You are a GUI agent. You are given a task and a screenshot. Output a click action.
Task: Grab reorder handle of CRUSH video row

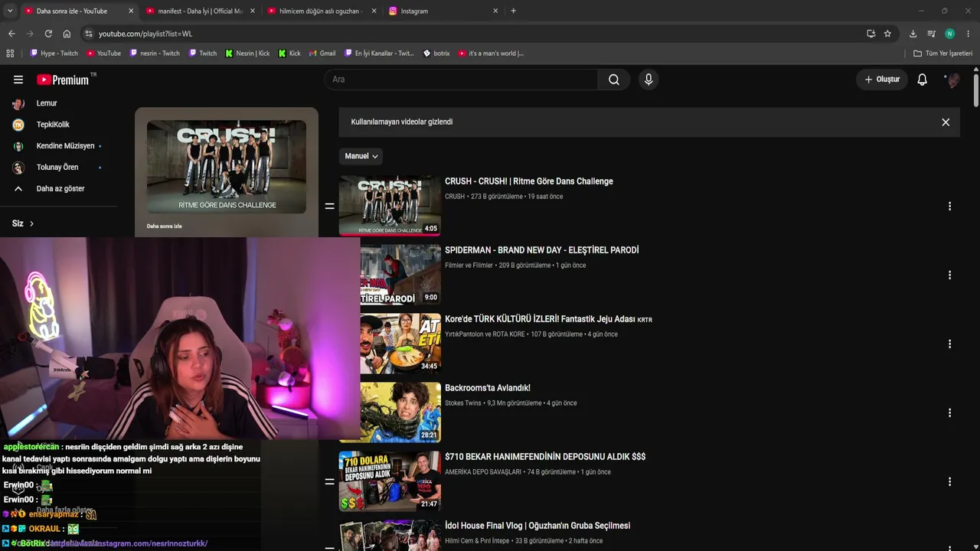(329, 207)
